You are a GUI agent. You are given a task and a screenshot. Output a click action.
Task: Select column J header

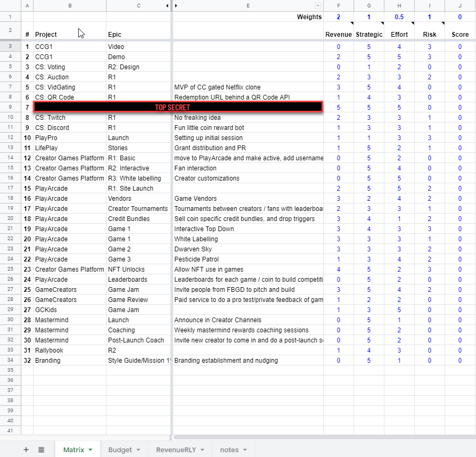click(460, 6)
